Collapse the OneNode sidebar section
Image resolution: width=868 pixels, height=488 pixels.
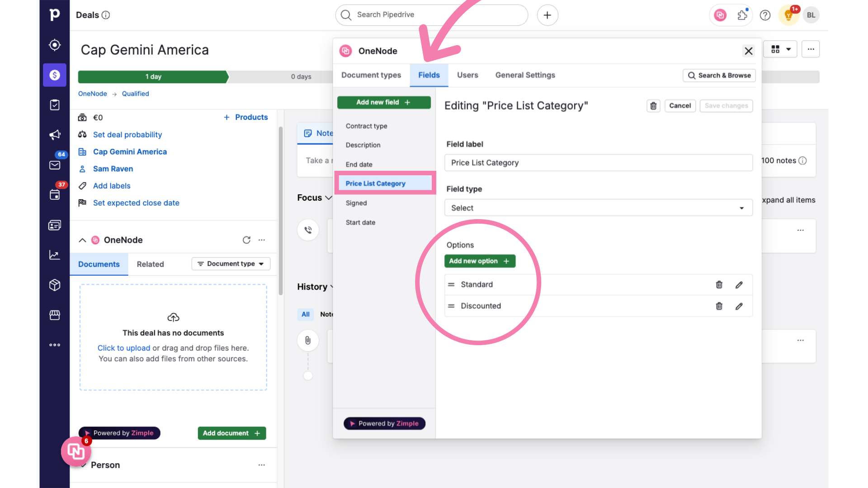click(x=82, y=240)
